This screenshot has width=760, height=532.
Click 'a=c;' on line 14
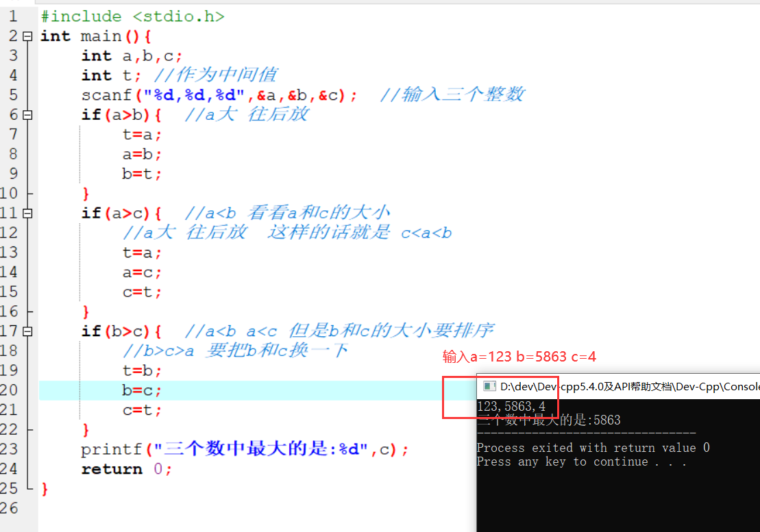click(x=142, y=273)
